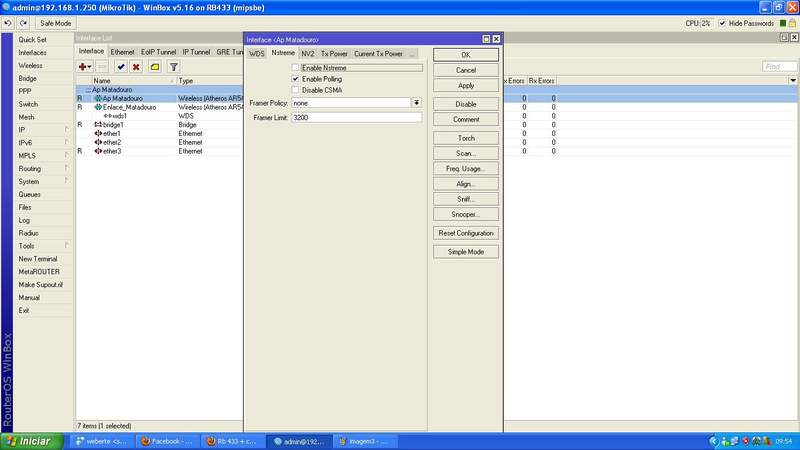Click the Framer Limit input field
This screenshot has height=450, width=800.
pyautogui.click(x=357, y=117)
